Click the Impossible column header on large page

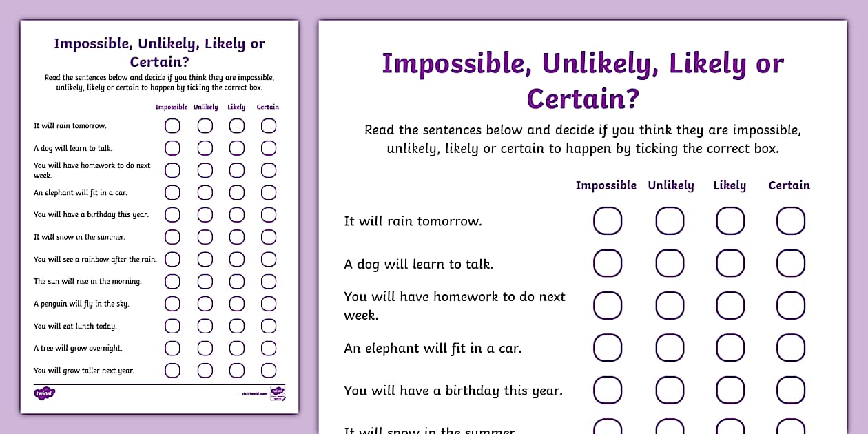(606, 185)
